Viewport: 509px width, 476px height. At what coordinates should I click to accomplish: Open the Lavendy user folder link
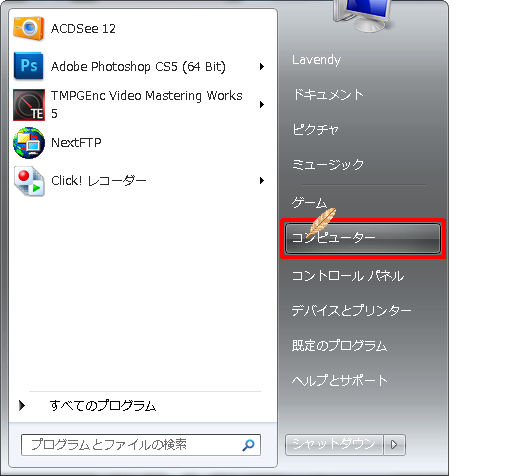[316, 60]
